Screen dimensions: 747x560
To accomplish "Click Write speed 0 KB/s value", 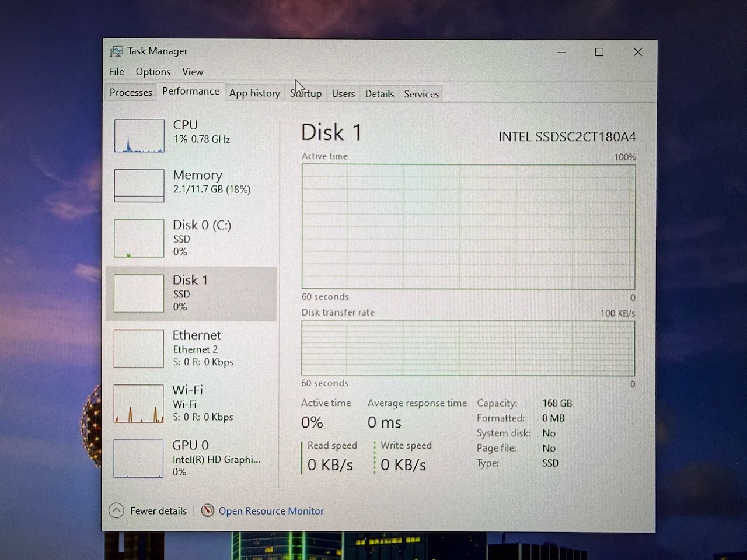I will pos(403,465).
